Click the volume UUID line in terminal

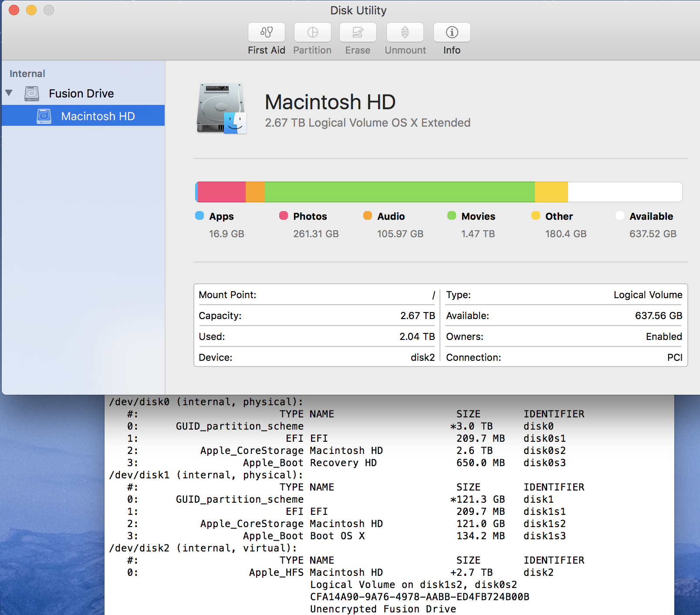pyautogui.click(x=419, y=597)
